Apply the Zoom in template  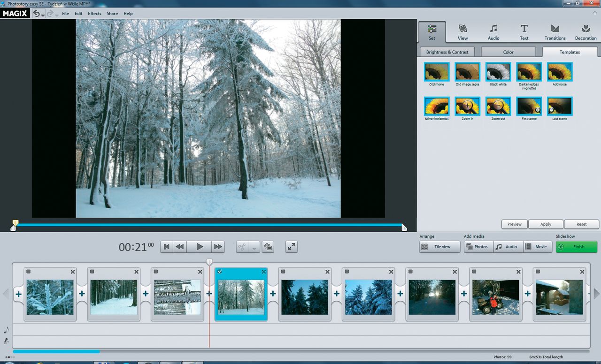(467, 106)
